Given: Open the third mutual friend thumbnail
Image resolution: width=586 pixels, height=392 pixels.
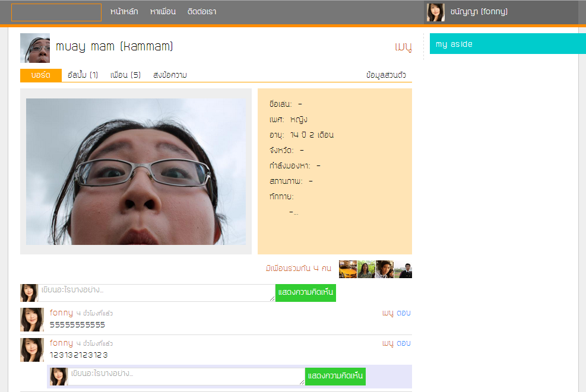Looking at the screenshot, I should (x=385, y=269).
